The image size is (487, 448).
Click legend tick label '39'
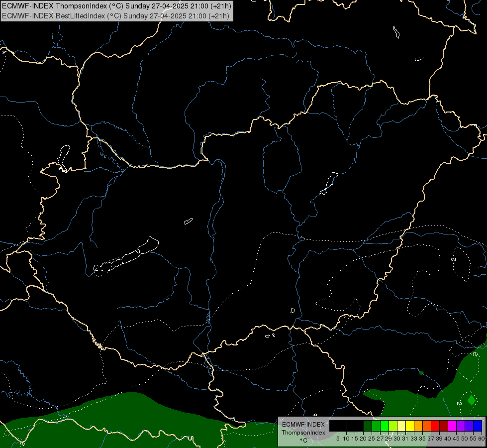[439, 439]
